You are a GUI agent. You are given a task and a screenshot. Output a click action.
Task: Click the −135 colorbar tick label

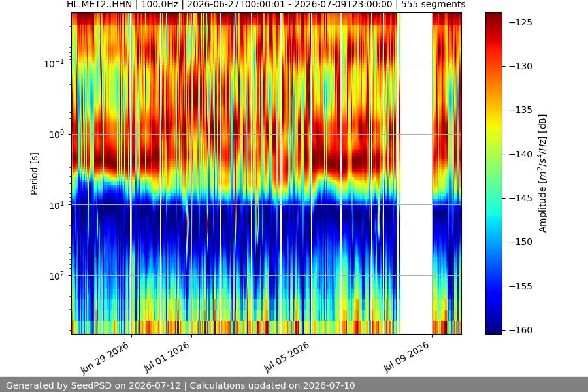point(521,110)
